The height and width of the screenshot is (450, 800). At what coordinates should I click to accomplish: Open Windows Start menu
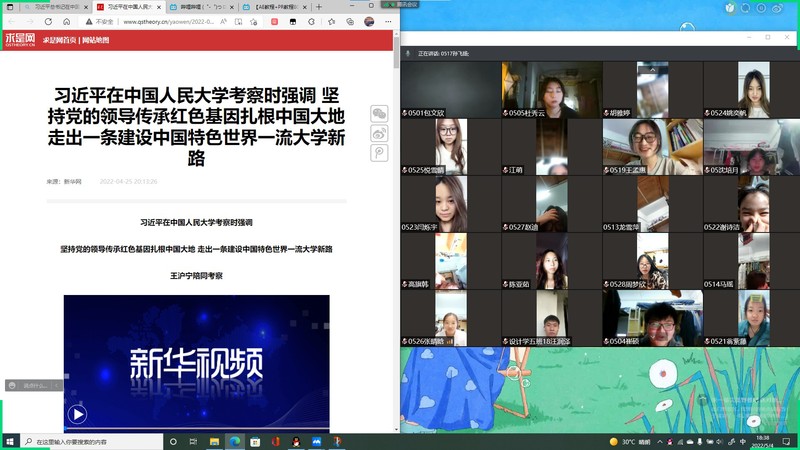[9, 441]
